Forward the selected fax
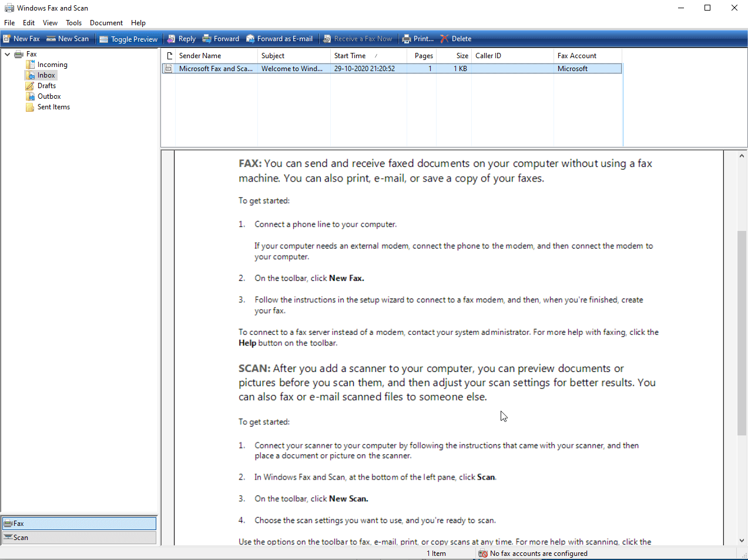Screen dimensions: 748x560 click(x=220, y=38)
